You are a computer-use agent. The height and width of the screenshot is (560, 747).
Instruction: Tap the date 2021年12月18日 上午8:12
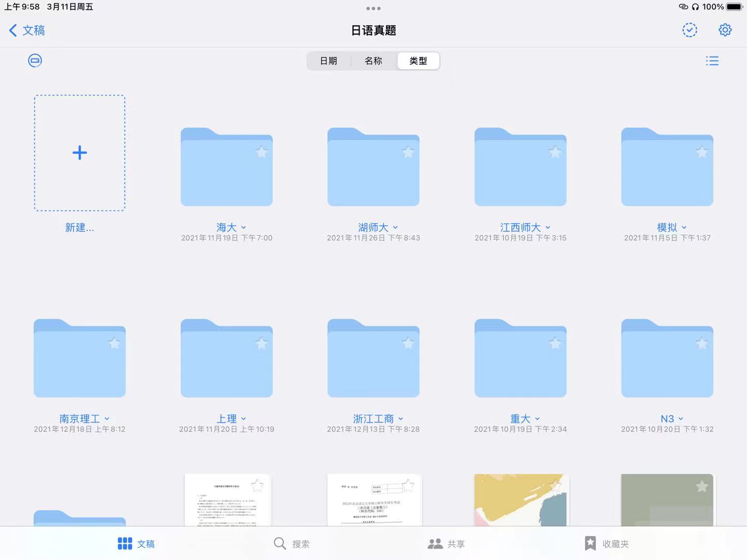[x=79, y=429]
